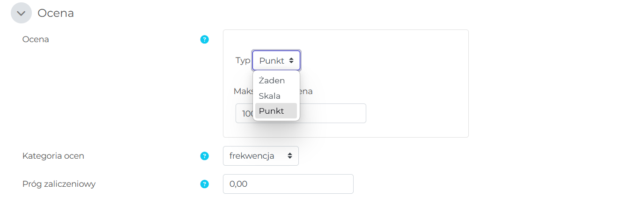This screenshot has height=198, width=644.
Task: Click the arrows on the frekwencja selector
Action: tap(290, 156)
